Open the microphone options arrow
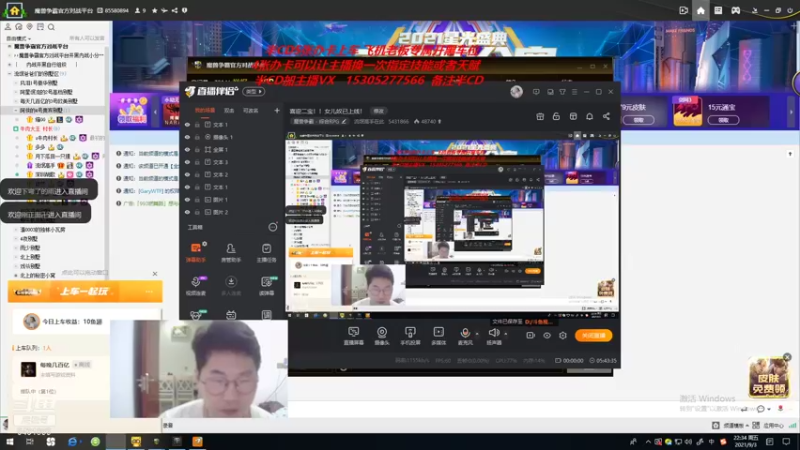 pos(477,334)
